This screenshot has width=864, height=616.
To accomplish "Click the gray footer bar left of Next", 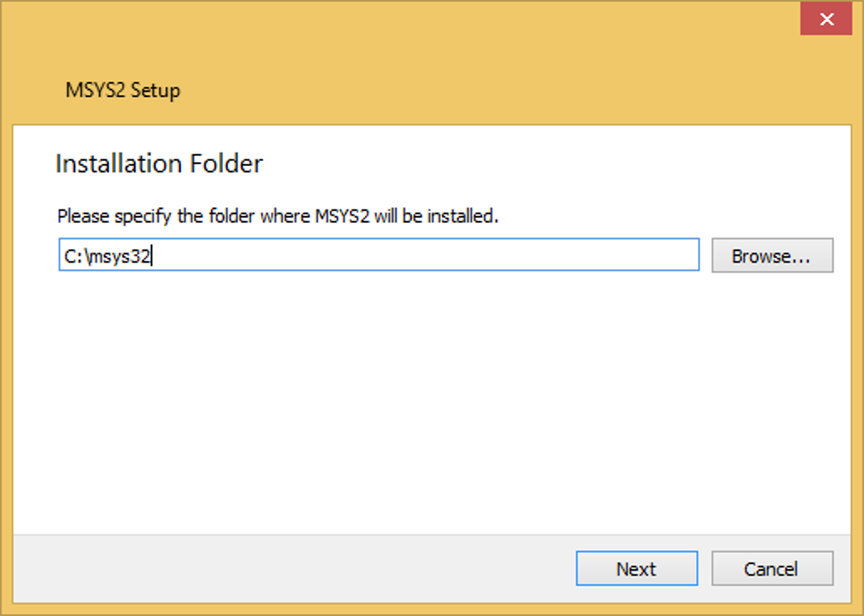I will 288,569.
